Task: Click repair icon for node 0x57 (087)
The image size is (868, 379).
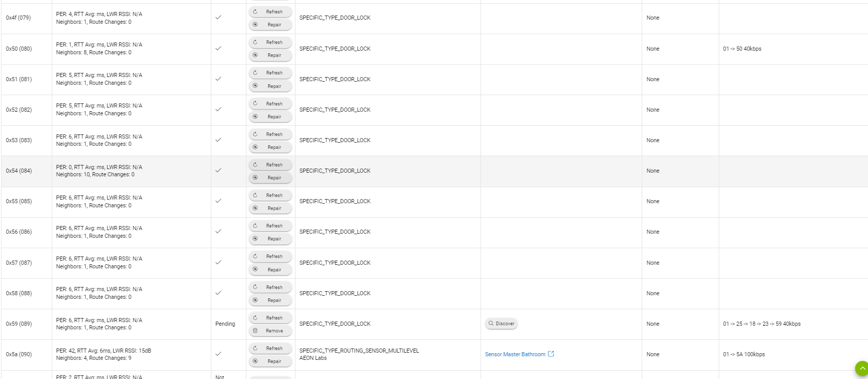Action: point(255,269)
